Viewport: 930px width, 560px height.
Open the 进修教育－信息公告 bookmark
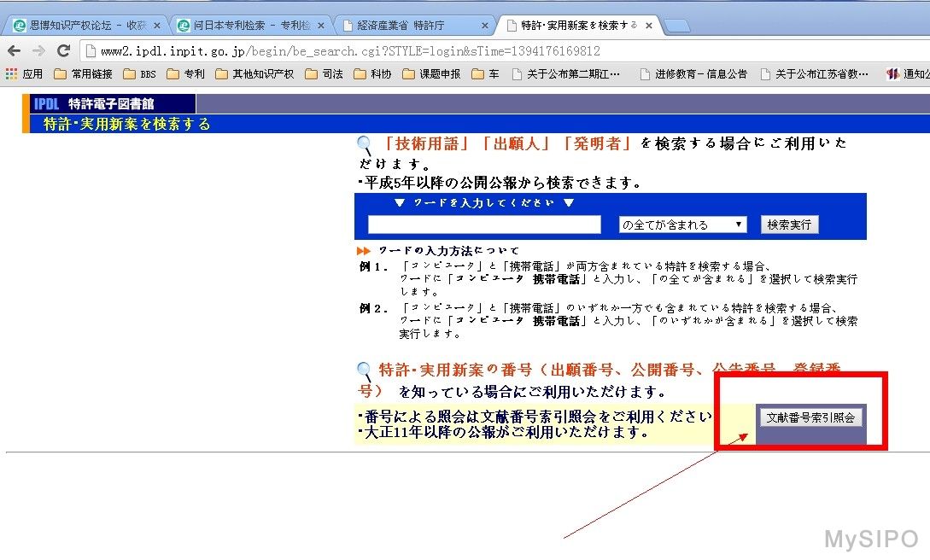694,74
